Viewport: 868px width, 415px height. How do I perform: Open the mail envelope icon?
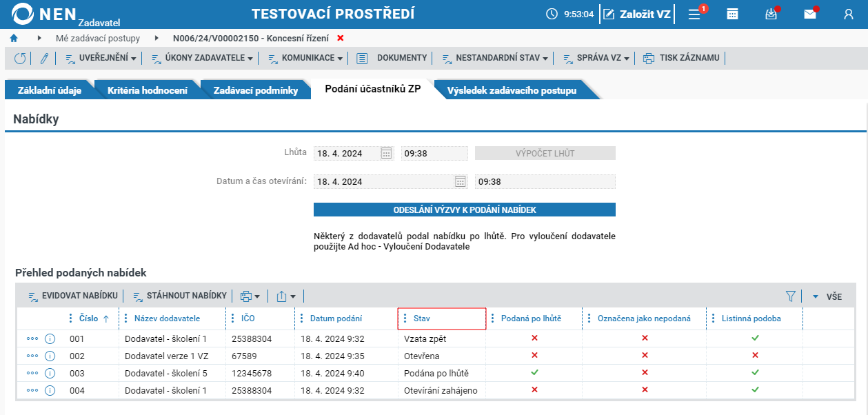810,14
